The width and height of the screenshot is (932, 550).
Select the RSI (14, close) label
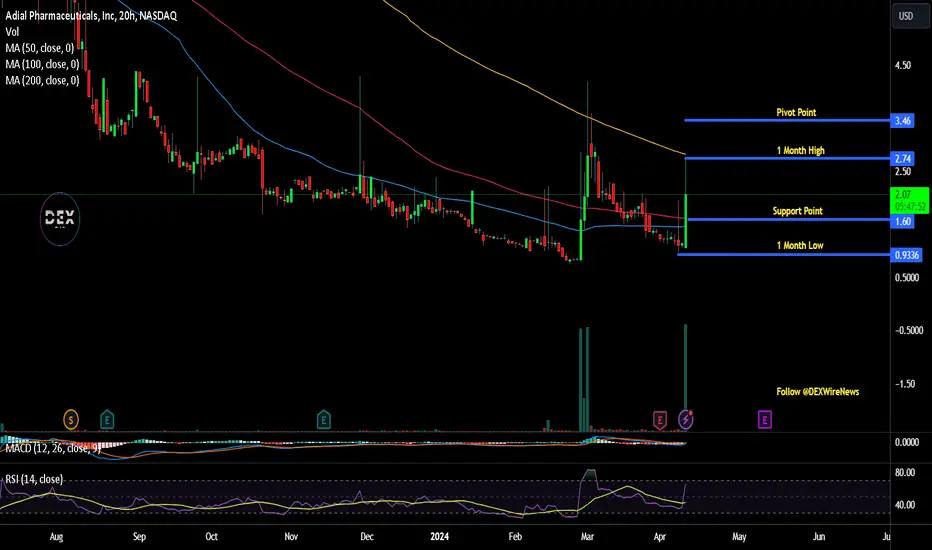pos(34,479)
